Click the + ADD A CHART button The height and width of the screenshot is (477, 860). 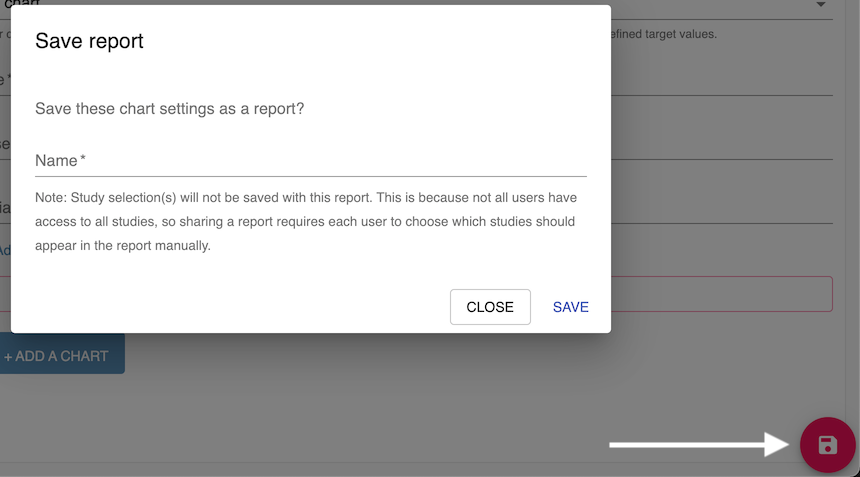[61, 356]
